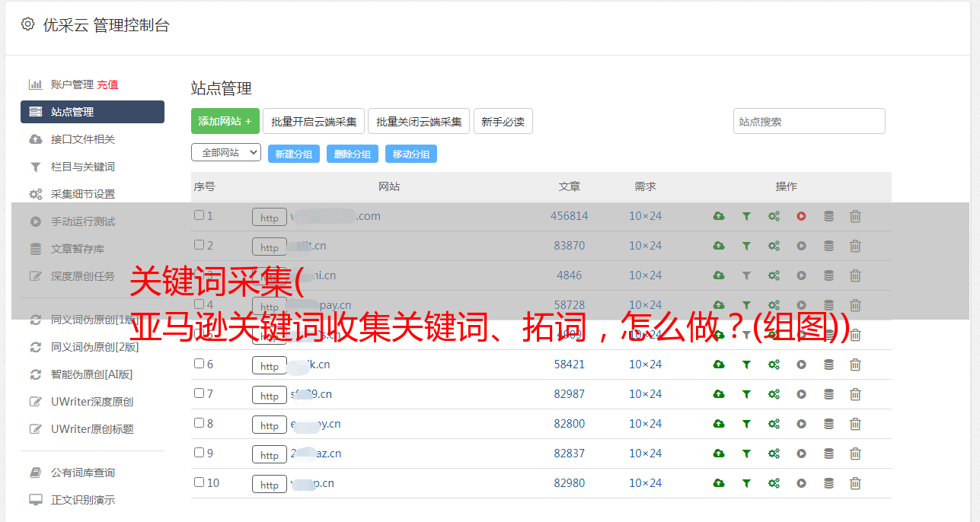The width and height of the screenshot is (980, 522).
Task: Open 同义词伪原创[2版] sidebar item
Action: tap(95, 347)
